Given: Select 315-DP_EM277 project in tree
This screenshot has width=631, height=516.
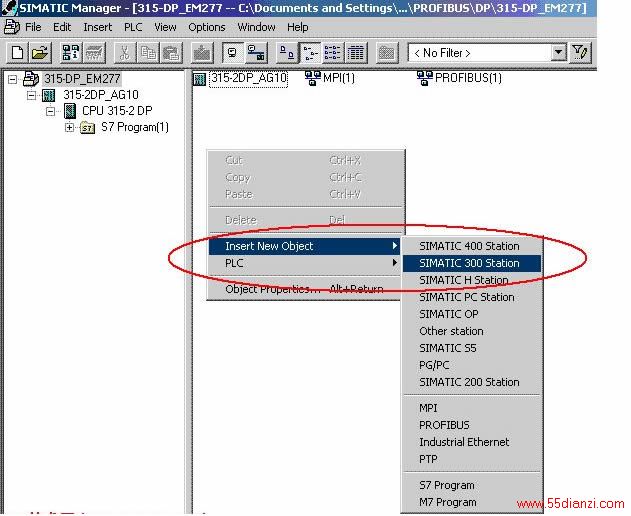Looking at the screenshot, I should coord(82,78).
